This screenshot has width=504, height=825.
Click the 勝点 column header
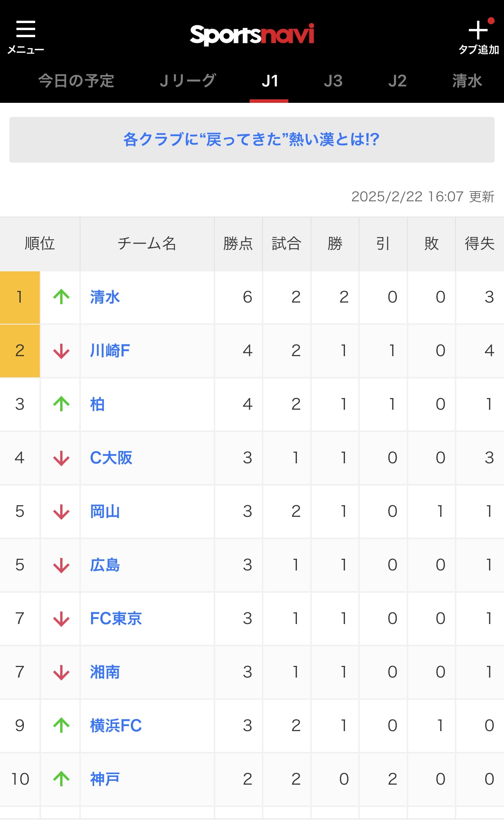point(238,244)
